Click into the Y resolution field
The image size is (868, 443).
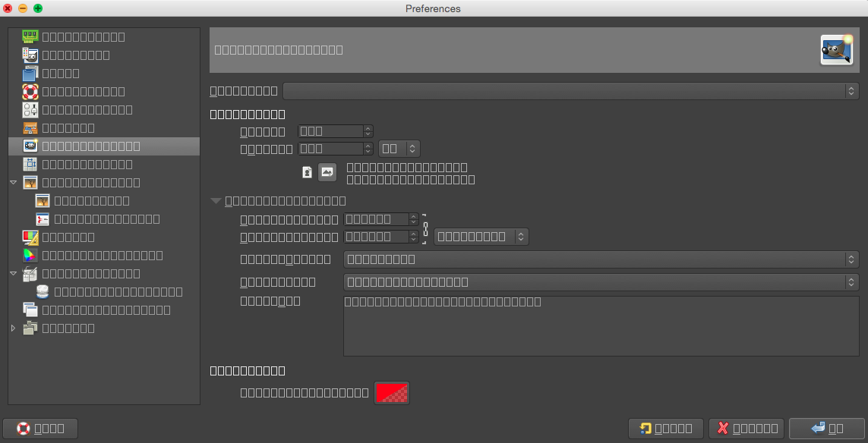[376, 237]
